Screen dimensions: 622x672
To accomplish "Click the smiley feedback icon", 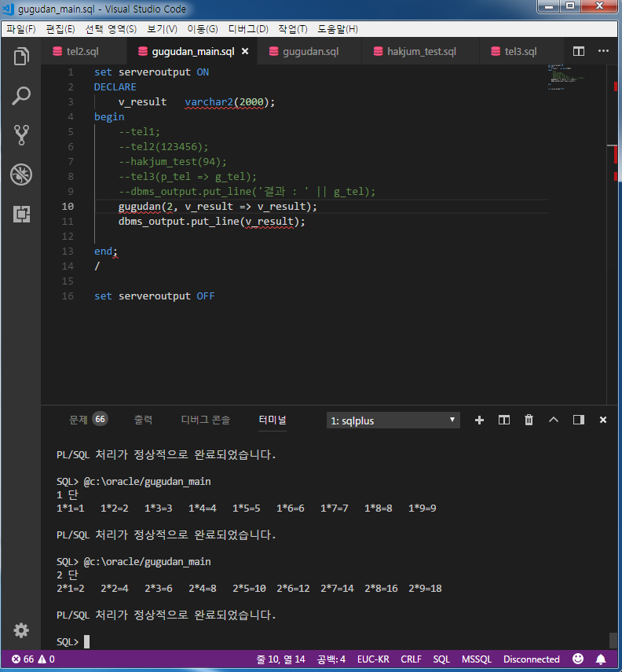I will [578, 659].
